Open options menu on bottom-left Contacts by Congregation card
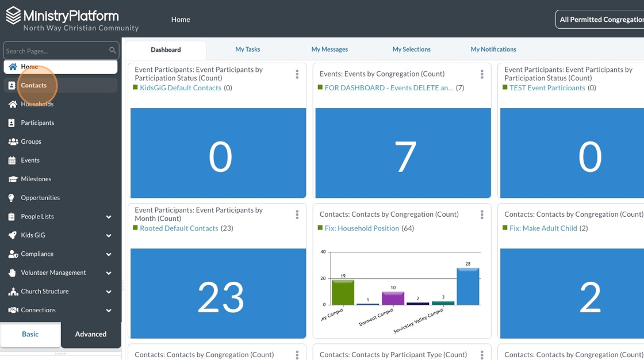The image size is (644, 360). (297, 355)
